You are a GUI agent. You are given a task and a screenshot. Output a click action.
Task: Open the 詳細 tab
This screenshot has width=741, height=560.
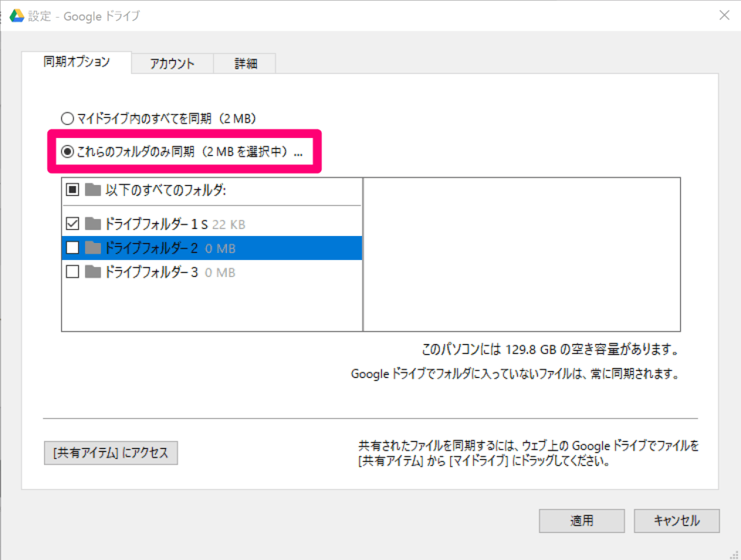coord(245,63)
